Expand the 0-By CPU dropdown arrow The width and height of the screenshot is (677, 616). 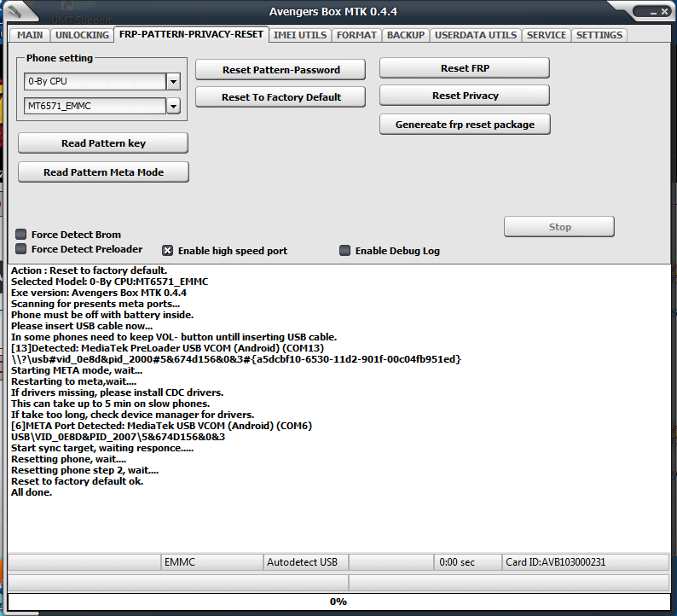click(x=173, y=81)
